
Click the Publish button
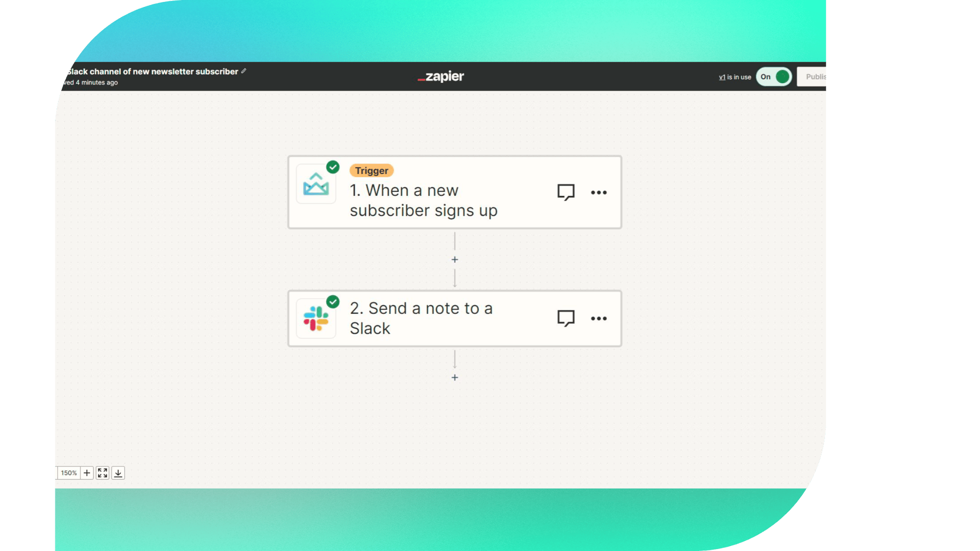(812, 76)
